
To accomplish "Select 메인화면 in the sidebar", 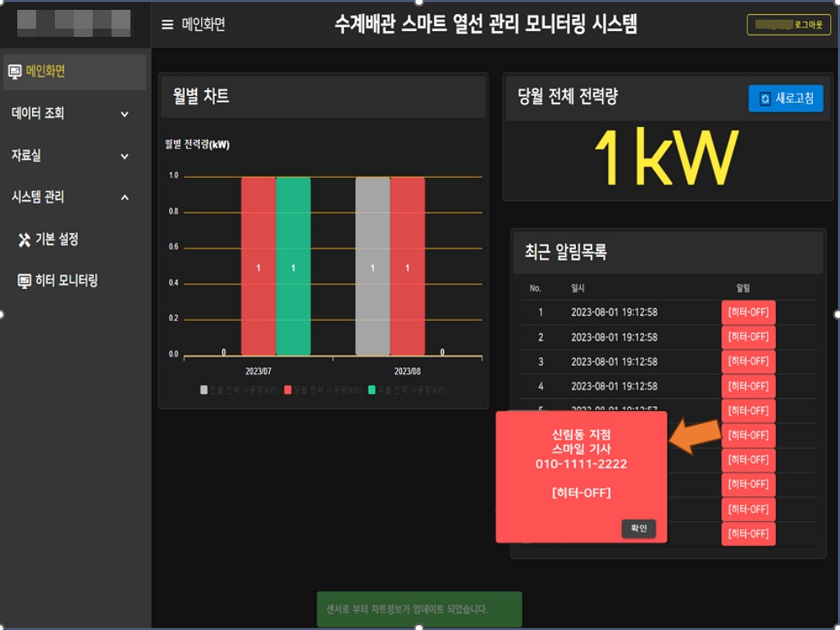I will 75,72.
